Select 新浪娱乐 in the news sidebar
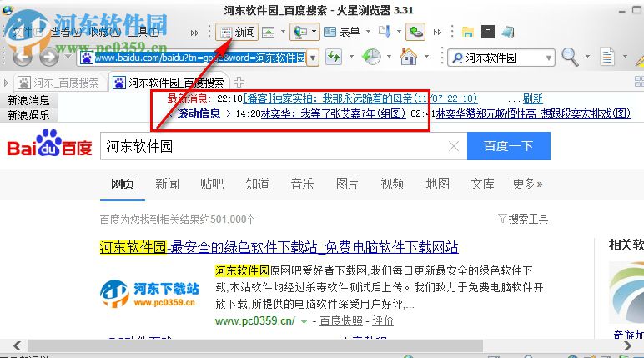 28,115
